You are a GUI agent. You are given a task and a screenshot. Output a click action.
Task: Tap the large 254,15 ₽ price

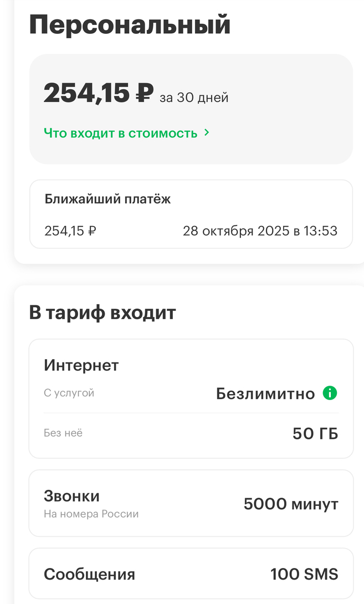[98, 93]
